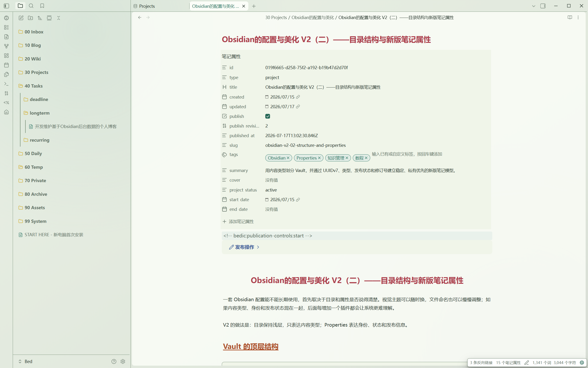Remove the 知识管理 tag
Image resolution: width=588 pixels, height=368 pixels.
(347, 158)
